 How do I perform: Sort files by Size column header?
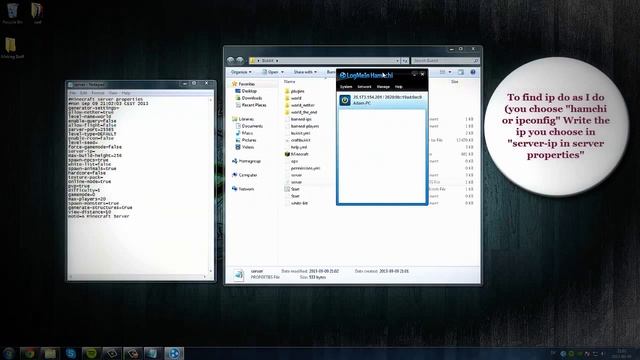[x=454, y=82]
